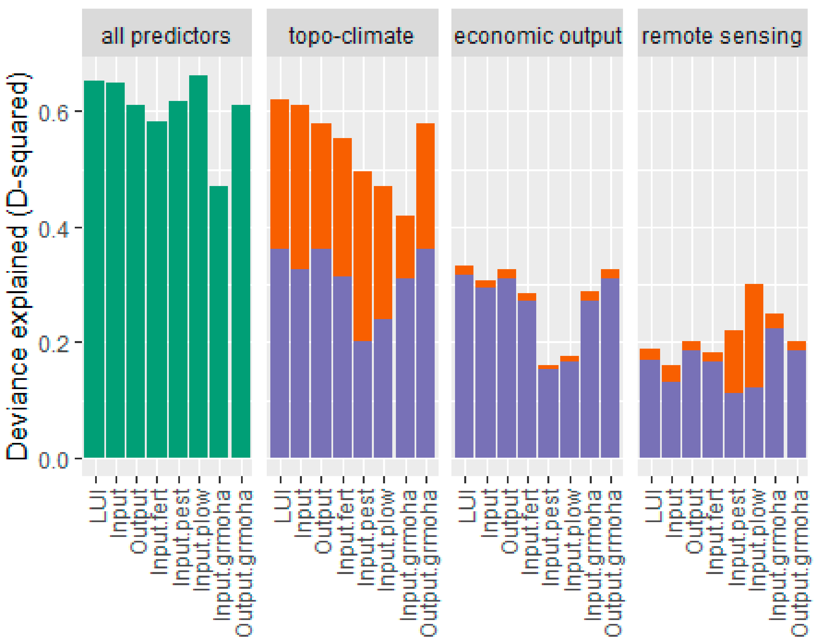
Task: Select purple segment of remote sensing Input.grmoha bar
Action: (774, 392)
